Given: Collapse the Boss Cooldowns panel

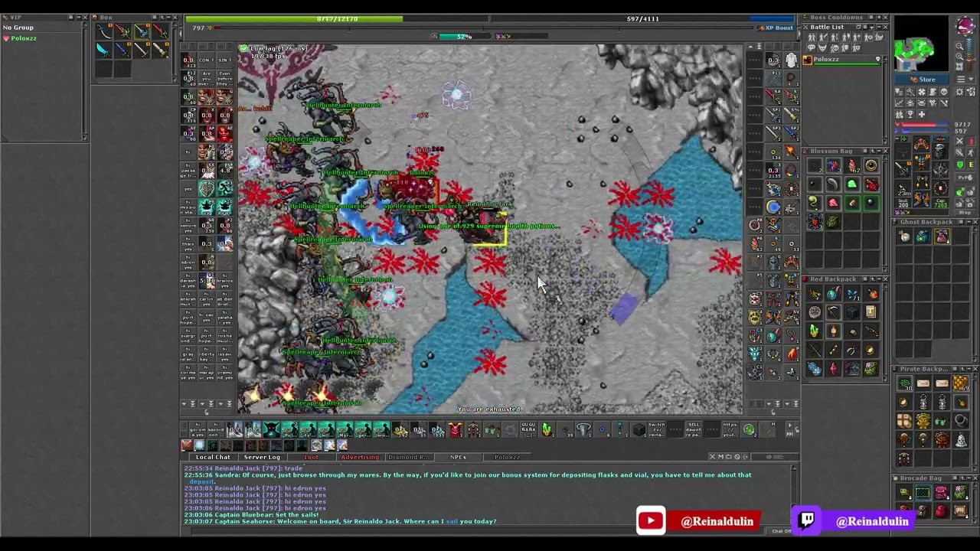Looking at the screenshot, I should click(877, 18).
